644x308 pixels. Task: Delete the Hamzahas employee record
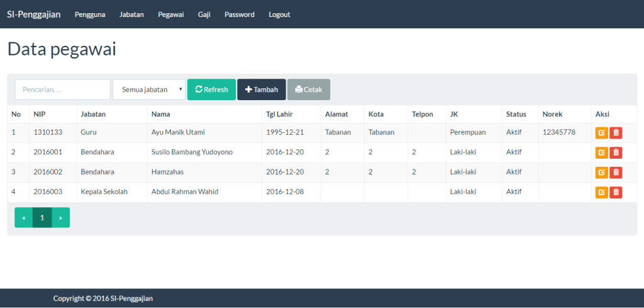616,173
